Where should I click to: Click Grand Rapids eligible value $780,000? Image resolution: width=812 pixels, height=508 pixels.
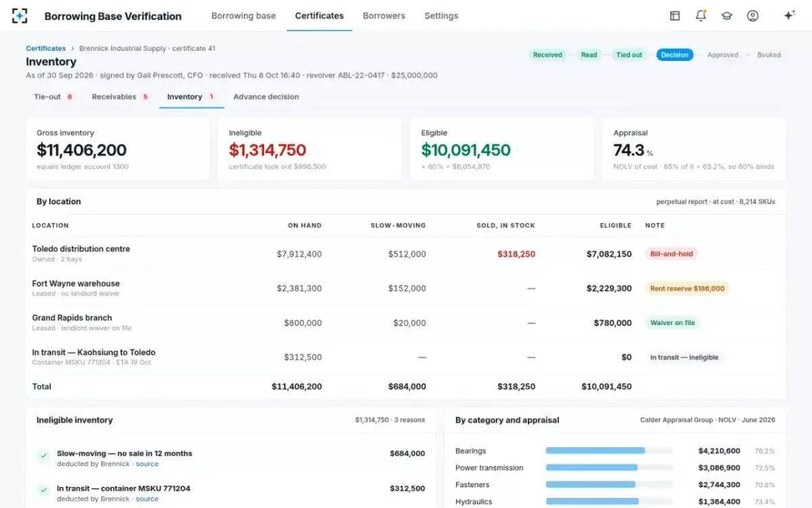[612, 323]
